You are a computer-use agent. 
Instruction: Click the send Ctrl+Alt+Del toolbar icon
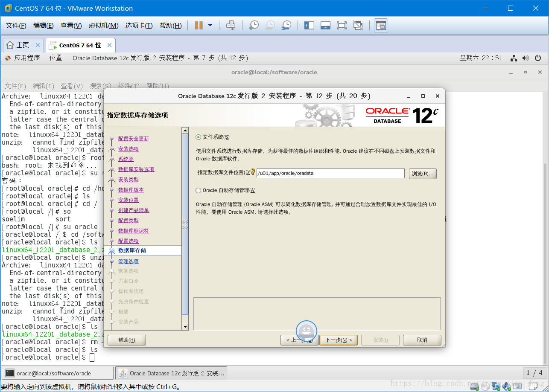(231, 26)
